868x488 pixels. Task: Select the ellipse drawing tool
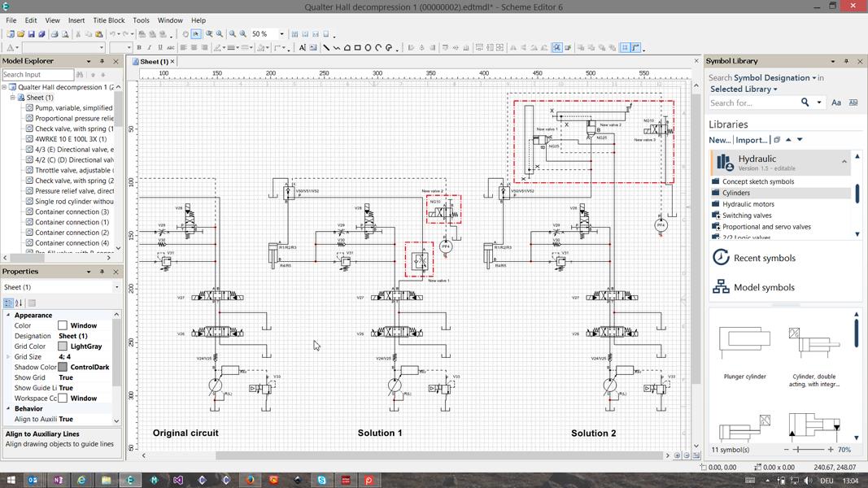[369, 48]
